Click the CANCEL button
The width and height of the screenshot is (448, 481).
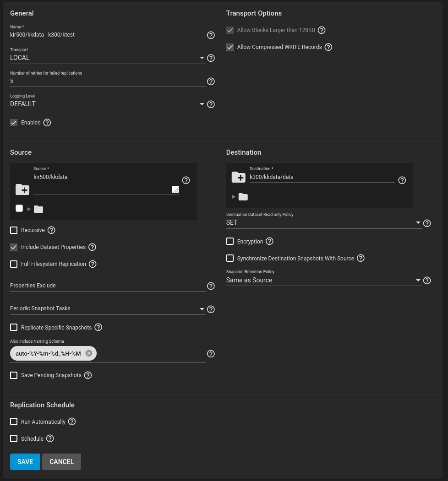(62, 462)
